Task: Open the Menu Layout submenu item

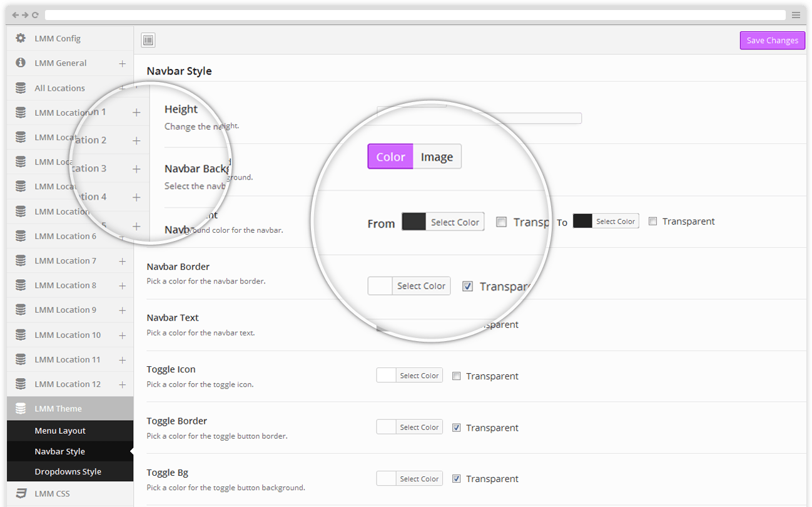Action: click(60, 431)
